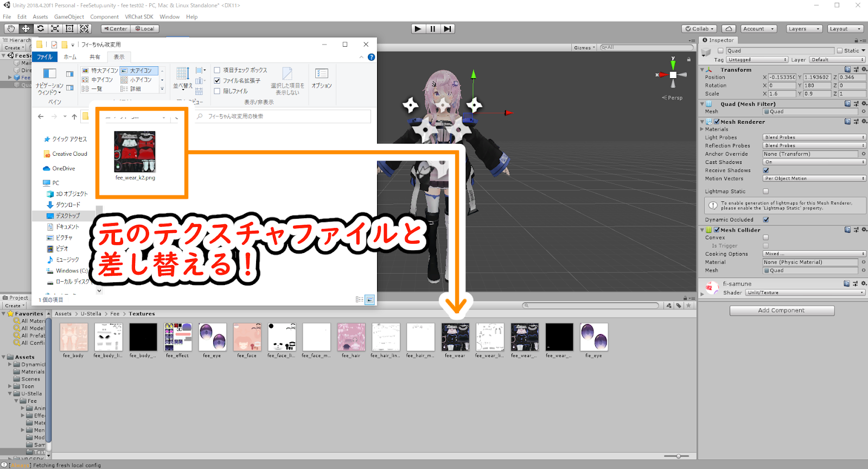Select the fee_effect texture thumbnail
Viewport: 868px width, 469px height.
tap(177, 337)
